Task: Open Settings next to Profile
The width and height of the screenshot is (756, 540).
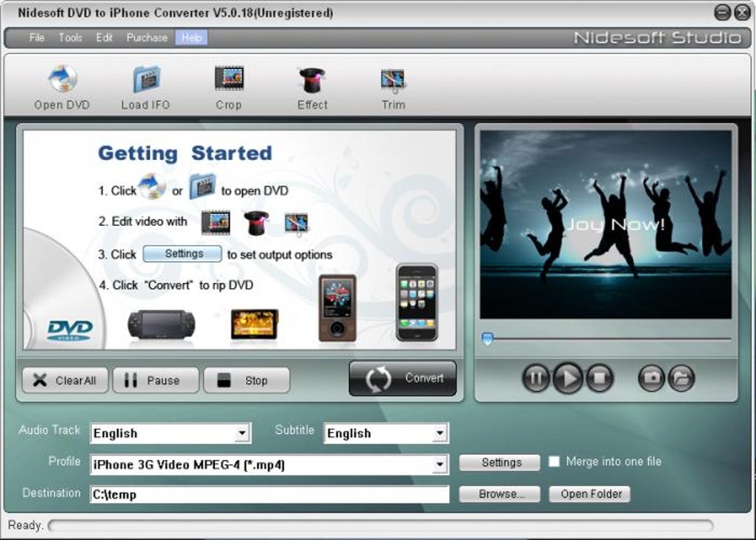Action: pyautogui.click(x=500, y=462)
